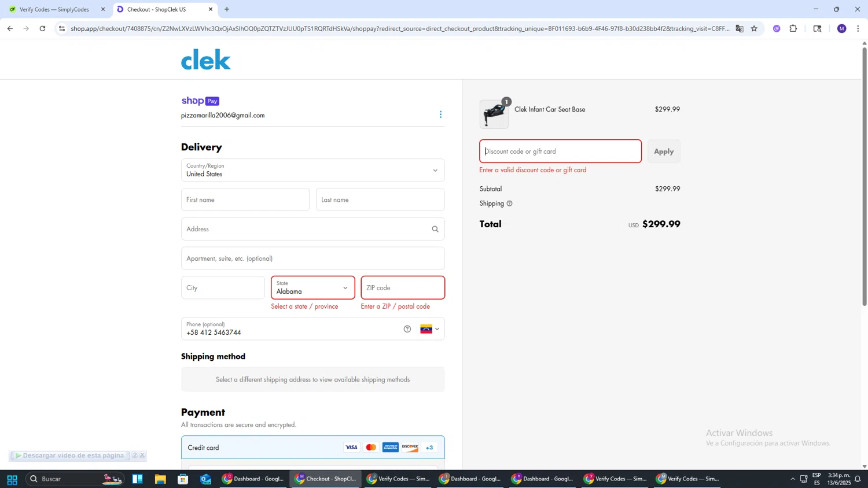Click the Discount code or gift card field

click(560, 151)
